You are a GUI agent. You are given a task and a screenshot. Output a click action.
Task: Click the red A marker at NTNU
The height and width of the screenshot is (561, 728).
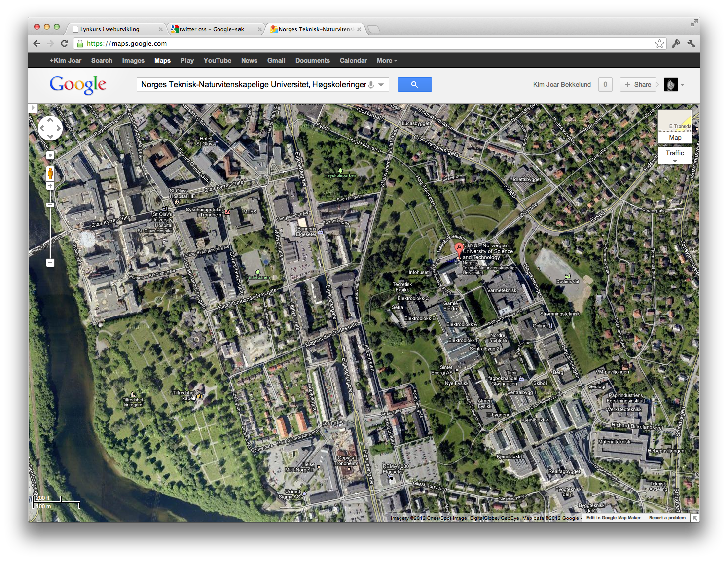[459, 249]
